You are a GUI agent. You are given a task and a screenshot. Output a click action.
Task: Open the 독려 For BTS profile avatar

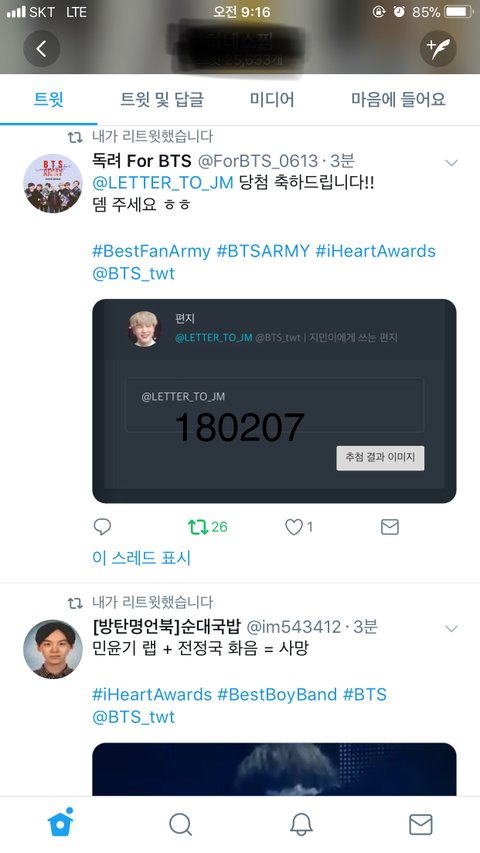53,183
